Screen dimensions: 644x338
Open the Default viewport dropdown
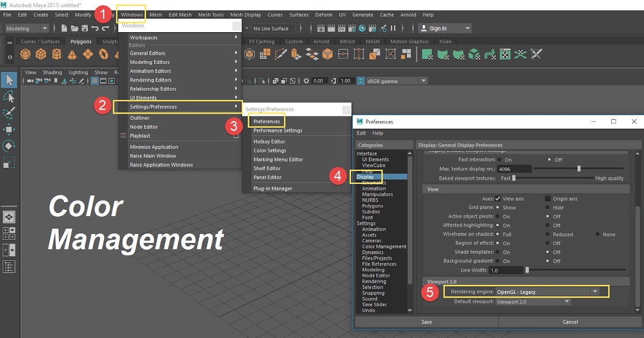click(x=567, y=301)
